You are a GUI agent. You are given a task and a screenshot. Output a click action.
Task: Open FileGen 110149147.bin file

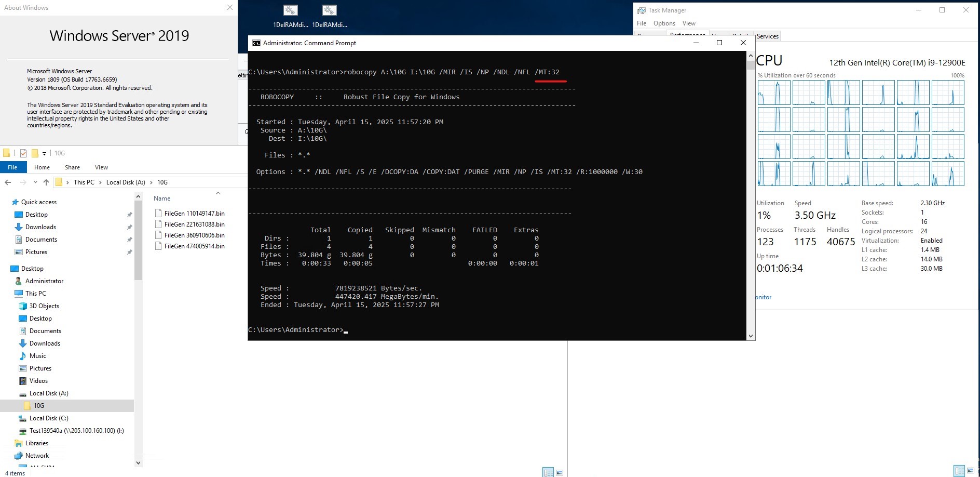pyautogui.click(x=194, y=214)
